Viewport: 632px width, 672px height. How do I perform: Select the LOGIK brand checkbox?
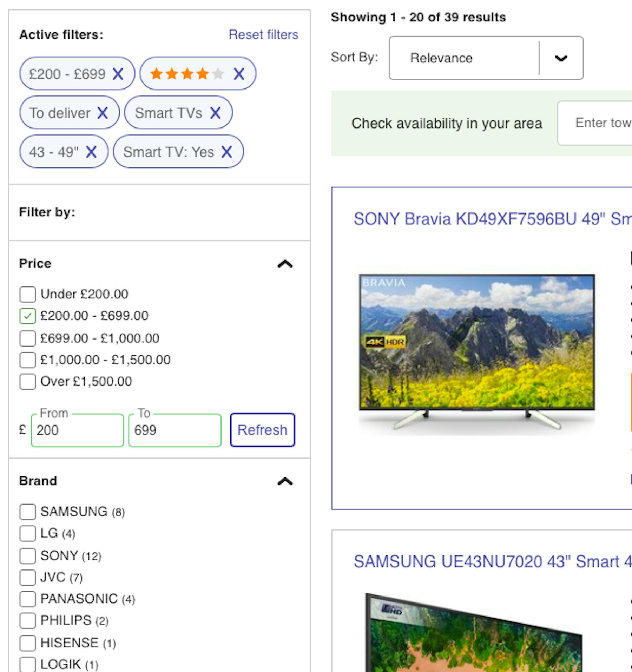click(28, 664)
